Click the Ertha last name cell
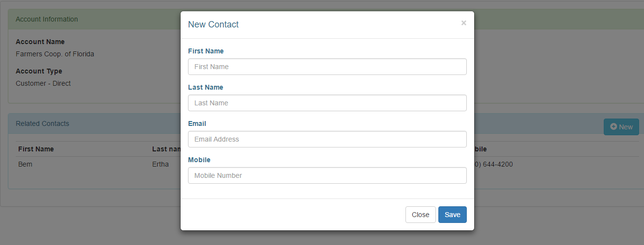The height and width of the screenshot is (245, 644). (161, 164)
